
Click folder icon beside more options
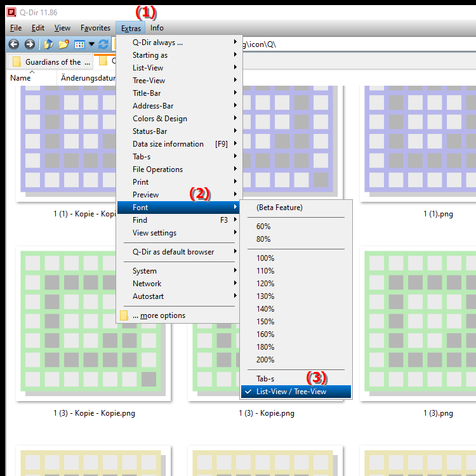tap(124, 315)
